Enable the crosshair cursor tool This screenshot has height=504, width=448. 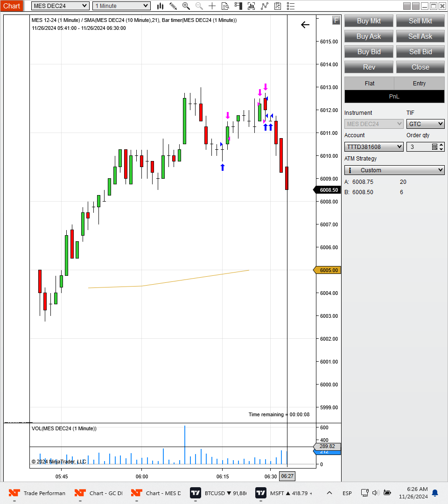click(212, 6)
